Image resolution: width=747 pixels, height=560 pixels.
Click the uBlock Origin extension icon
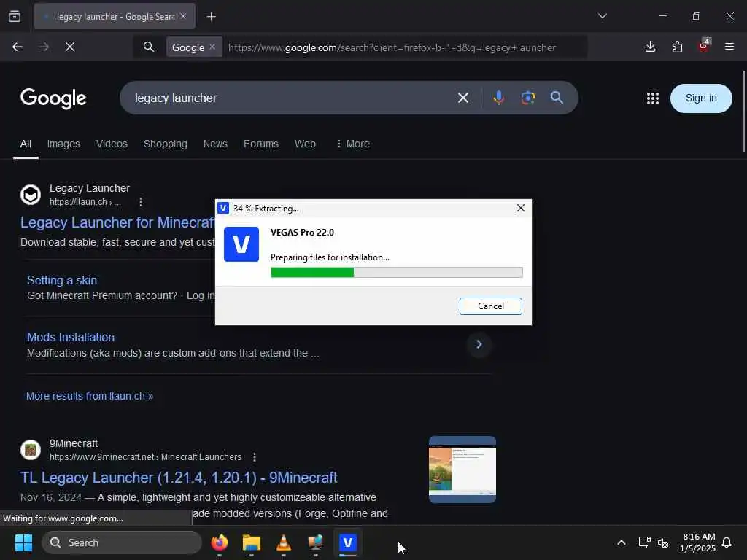[704, 46]
